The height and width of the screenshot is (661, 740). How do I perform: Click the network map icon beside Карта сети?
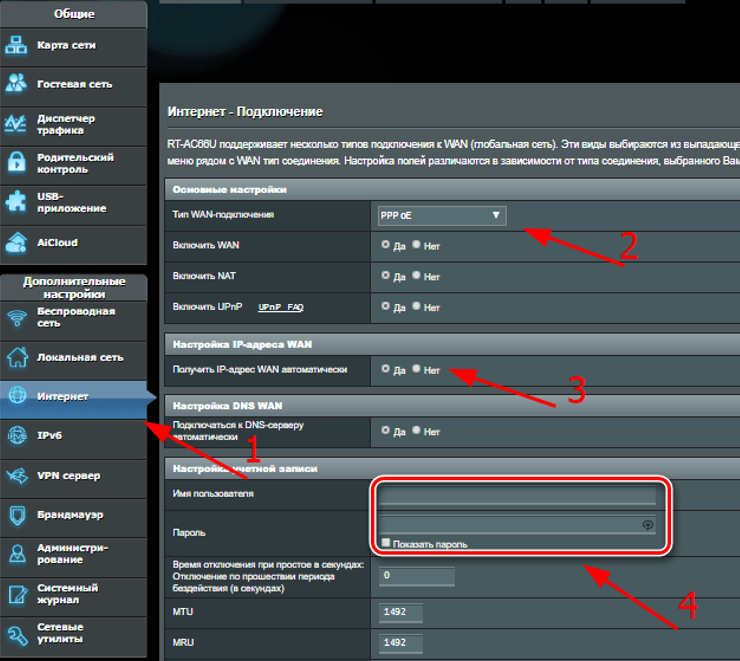pyautogui.click(x=17, y=45)
